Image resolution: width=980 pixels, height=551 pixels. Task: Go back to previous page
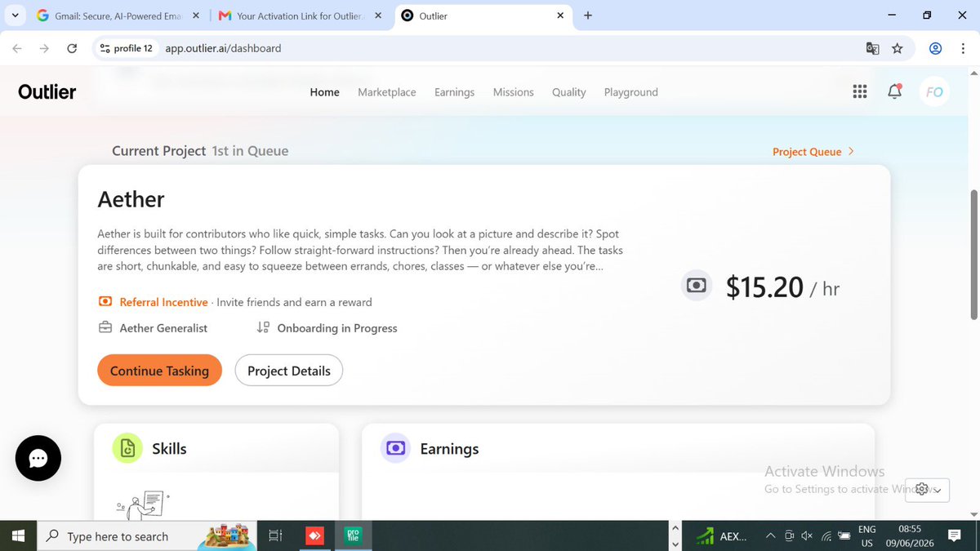pos(18,48)
